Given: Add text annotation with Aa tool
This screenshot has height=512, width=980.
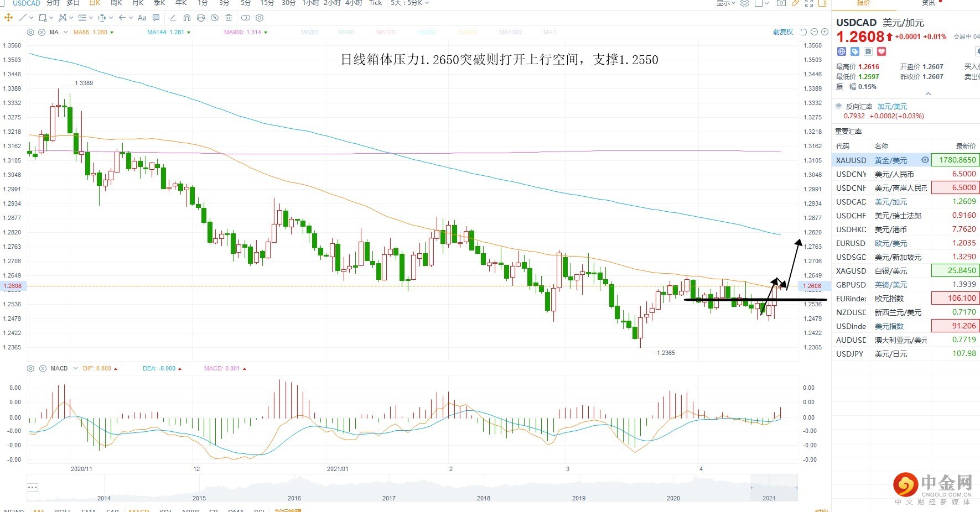Looking at the screenshot, I should 142,18.
